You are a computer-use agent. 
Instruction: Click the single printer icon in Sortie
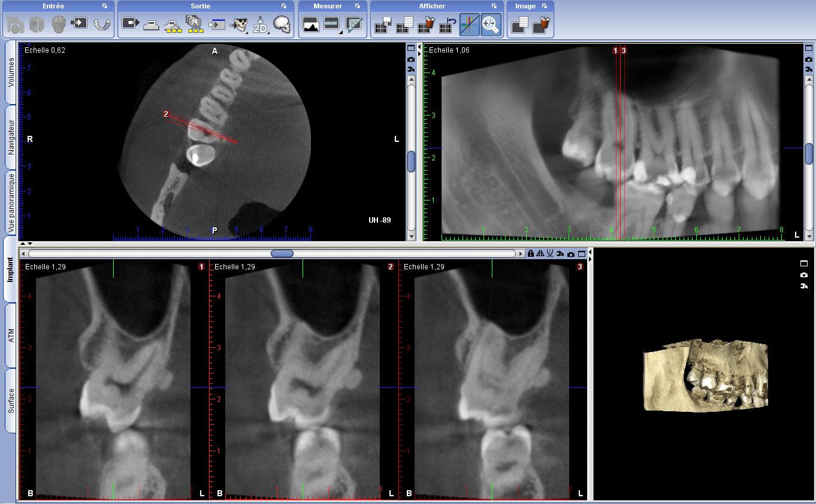152,25
